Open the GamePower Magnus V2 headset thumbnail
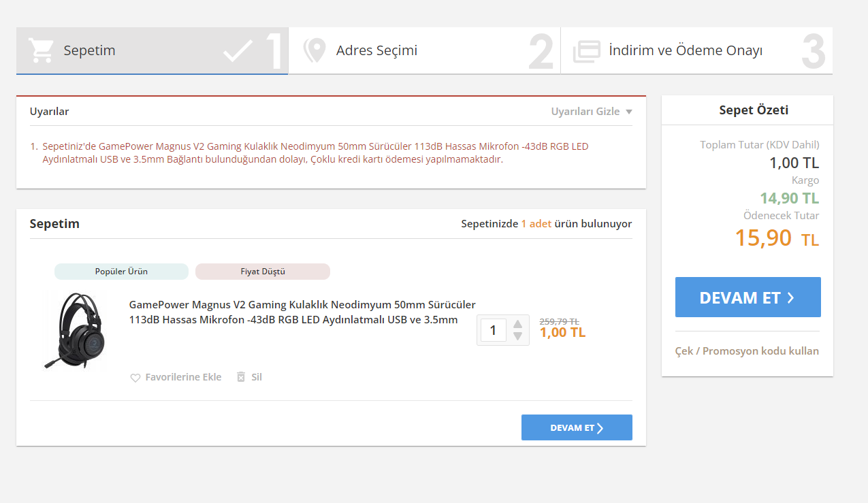Image resolution: width=868 pixels, height=503 pixels. (74, 331)
